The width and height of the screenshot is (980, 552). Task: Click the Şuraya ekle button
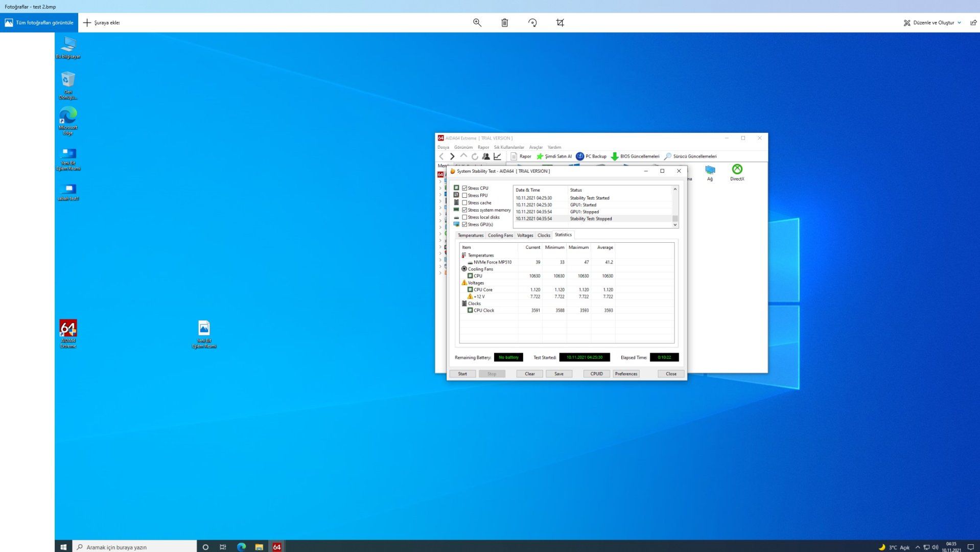pyautogui.click(x=102, y=22)
